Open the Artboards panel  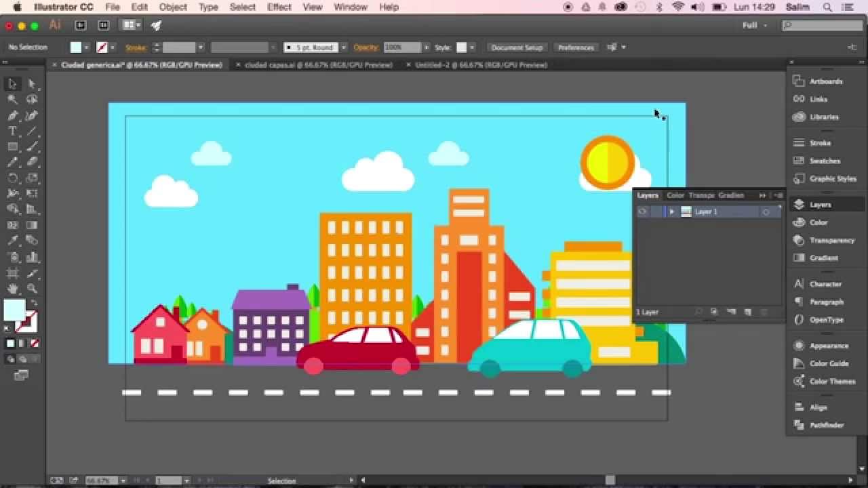pos(819,81)
